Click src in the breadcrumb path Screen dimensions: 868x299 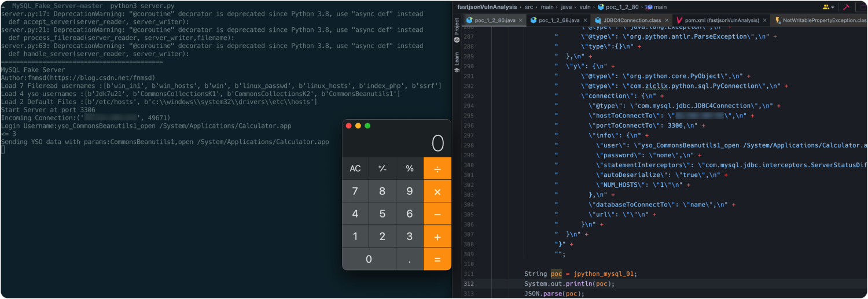click(529, 7)
